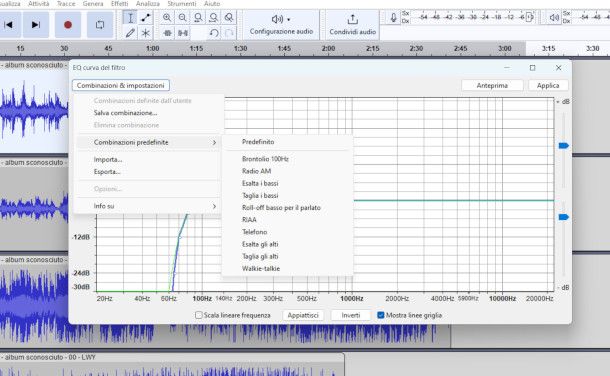The height and width of the screenshot is (376, 610).
Task: Open the Genera menu
Action: pyautogui.click(x=93, y=4)
